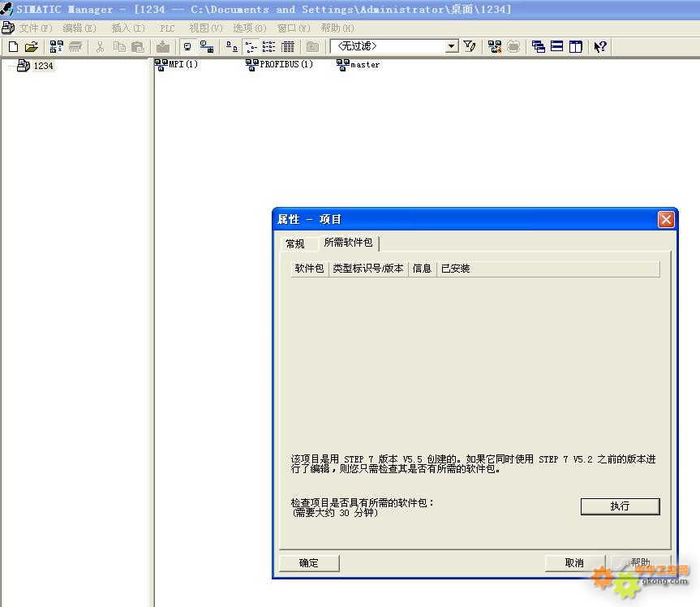Image resolution: width=700 pixels, height=607 pixels.
Task: Click the Open project folder icon
Action: pos(32,46)
